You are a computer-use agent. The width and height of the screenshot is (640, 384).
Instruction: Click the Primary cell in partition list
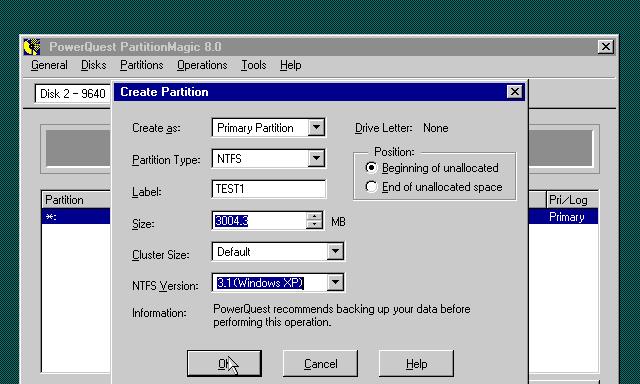pos(567,217)
